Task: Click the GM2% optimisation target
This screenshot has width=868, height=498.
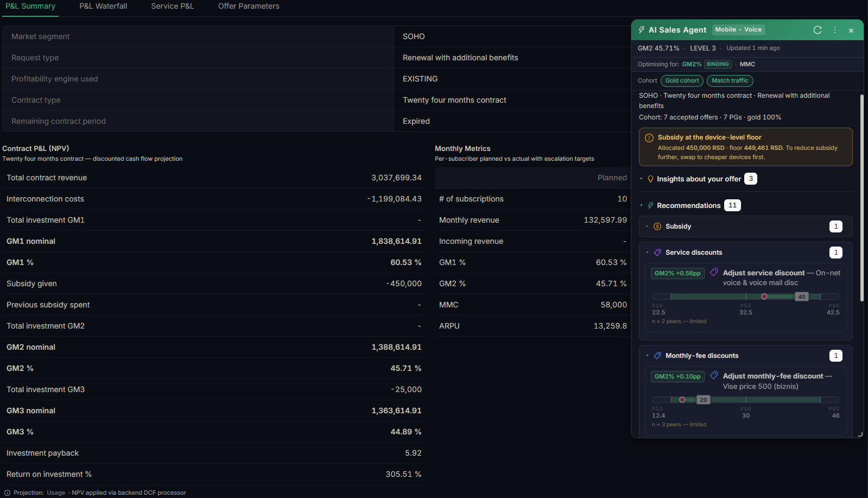Action: 692,64
